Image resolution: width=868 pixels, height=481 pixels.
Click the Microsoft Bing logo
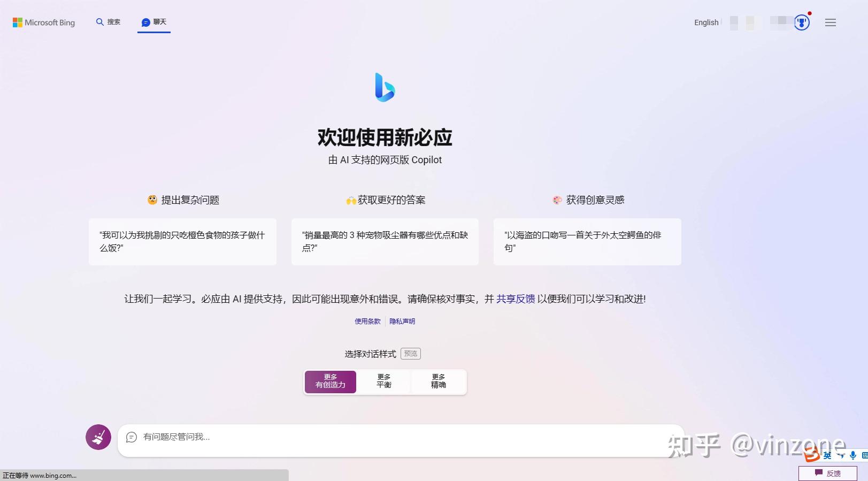click(44, 22)
